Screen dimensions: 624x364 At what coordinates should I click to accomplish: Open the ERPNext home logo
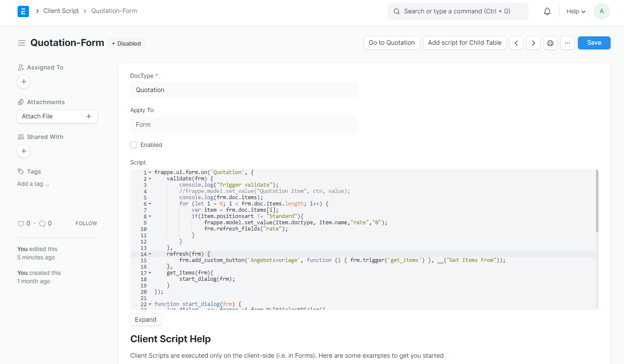click(x=23, y=11)
